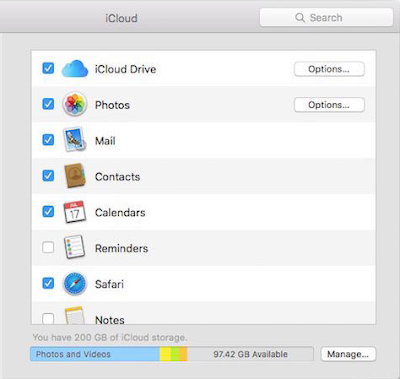Screen dimensions: 400x379
Task: Click 'You have 200 GB of iCloud storage' text
Action: 110,337
